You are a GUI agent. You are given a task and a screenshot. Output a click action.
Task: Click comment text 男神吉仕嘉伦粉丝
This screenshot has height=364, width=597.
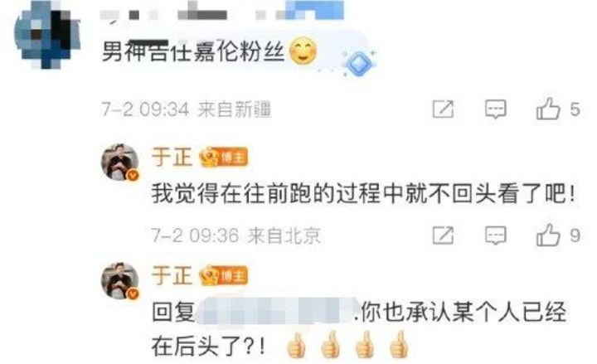[x=193, y=51]
